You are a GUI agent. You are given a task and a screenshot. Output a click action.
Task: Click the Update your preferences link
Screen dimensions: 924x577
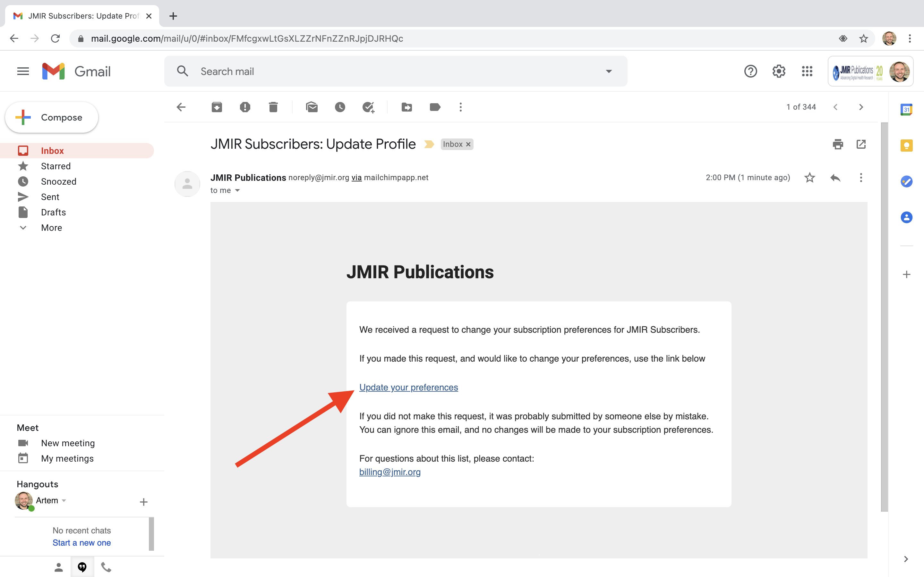pos(408,387)
